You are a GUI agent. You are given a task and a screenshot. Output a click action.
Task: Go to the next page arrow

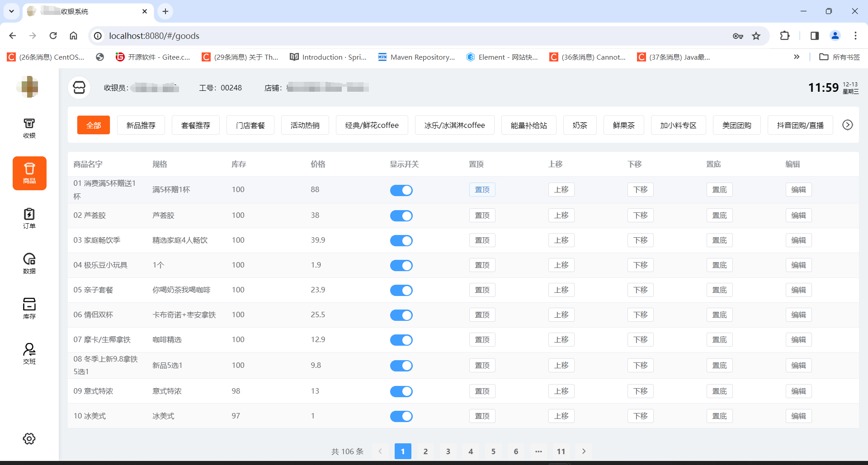click(584, 451)
